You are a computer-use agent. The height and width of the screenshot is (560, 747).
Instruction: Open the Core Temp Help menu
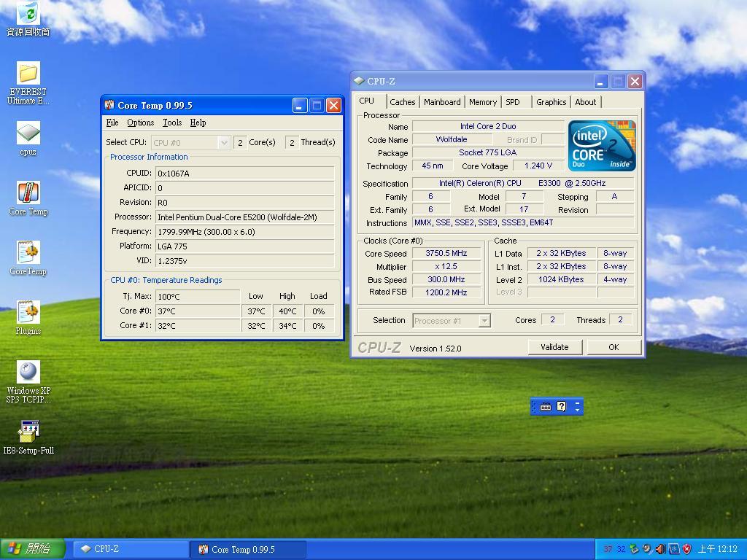pos(198,122)
